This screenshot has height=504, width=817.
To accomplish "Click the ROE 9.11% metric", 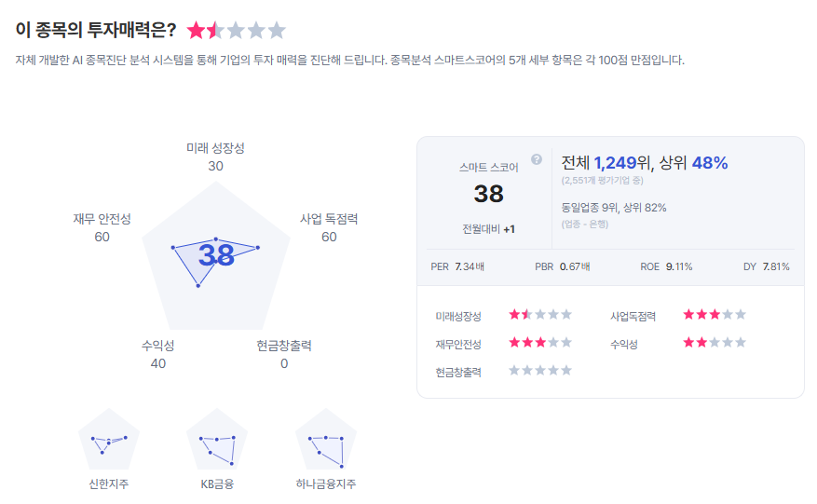I will tap(666, 266).
